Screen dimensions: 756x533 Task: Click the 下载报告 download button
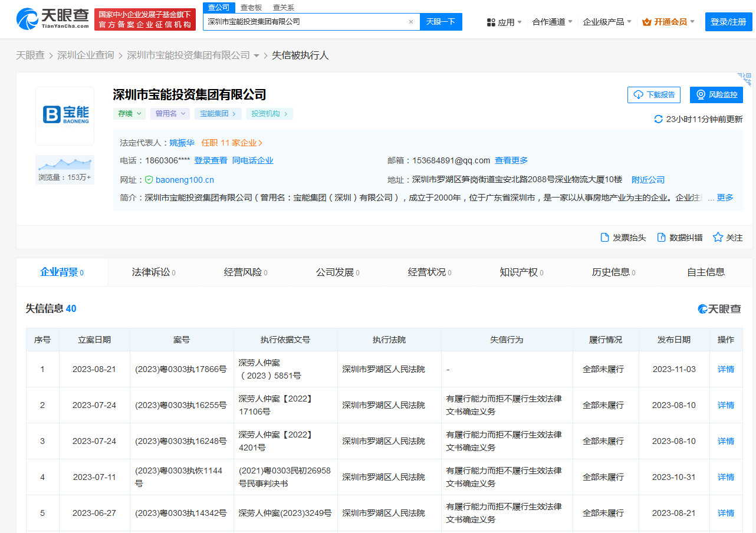tap(654, 95)
